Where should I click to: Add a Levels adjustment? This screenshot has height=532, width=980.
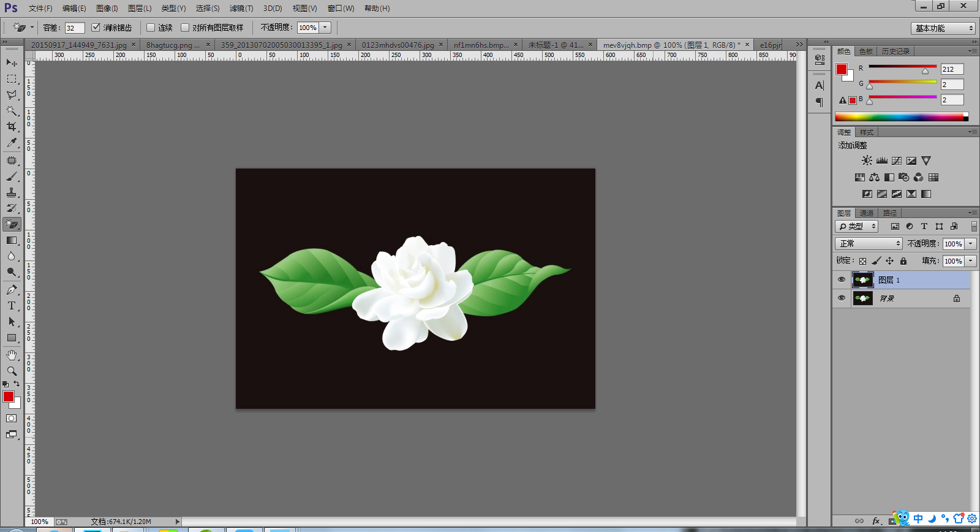click(x=882, y=161)
